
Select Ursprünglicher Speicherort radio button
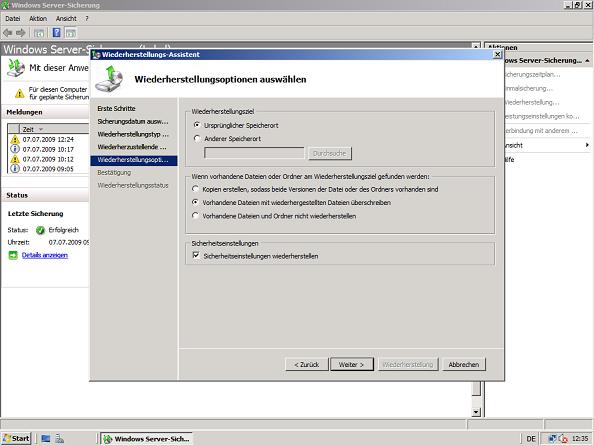[x=197, y=125]
